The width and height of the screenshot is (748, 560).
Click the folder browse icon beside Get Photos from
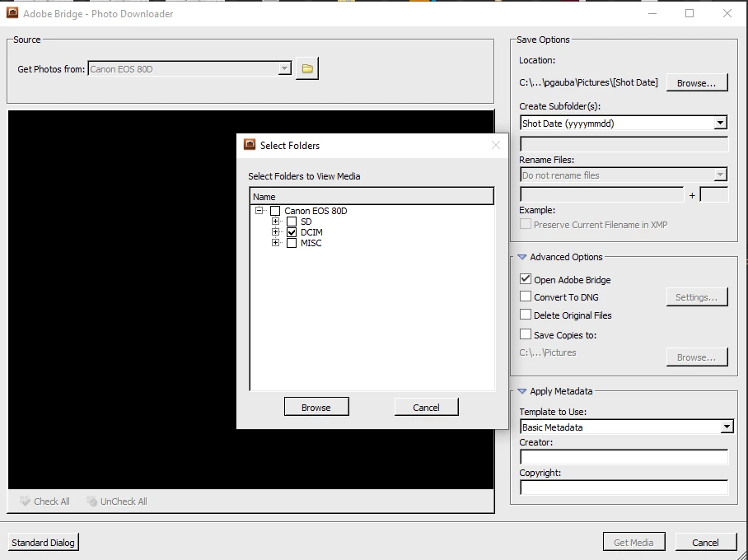tap(307, 68)
